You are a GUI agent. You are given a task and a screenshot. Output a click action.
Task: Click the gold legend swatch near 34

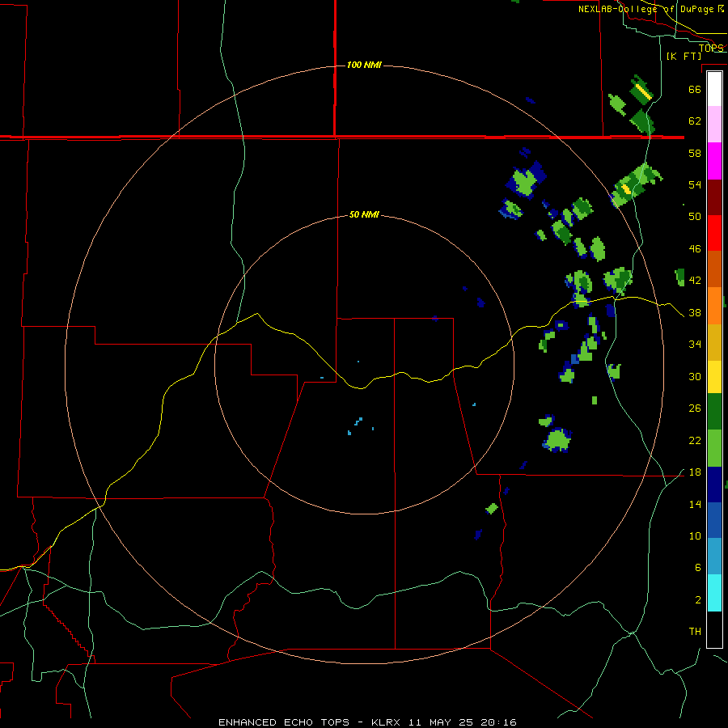[714, 342]
